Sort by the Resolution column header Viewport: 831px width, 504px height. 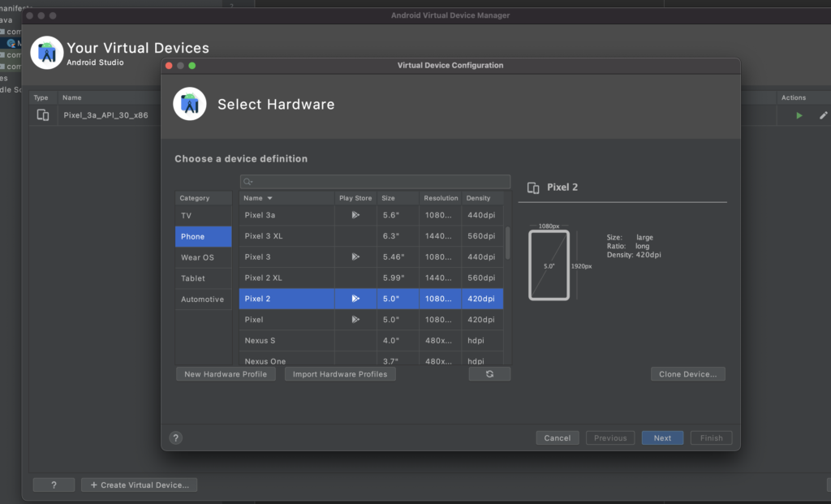[441, 198]
